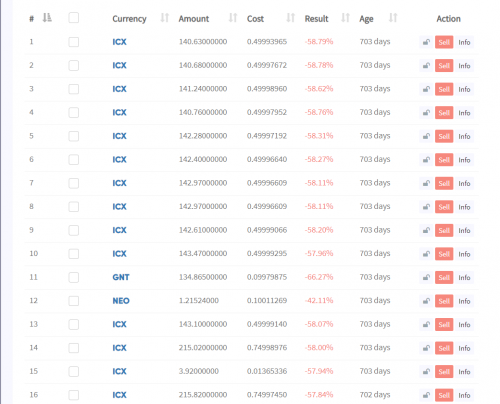Screen dimensions: 500x404
Task: Sort table by Amount column arrows
Action: coord(233,18)
